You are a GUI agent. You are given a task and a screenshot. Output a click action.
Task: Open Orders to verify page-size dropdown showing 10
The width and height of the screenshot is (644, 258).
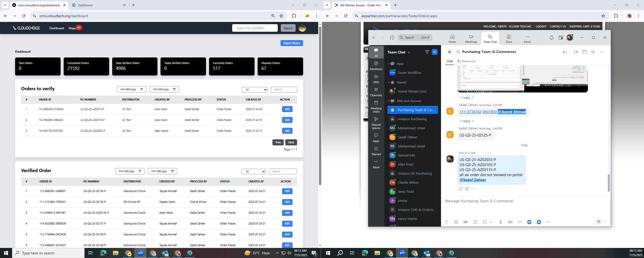click(x=255, y=89)
